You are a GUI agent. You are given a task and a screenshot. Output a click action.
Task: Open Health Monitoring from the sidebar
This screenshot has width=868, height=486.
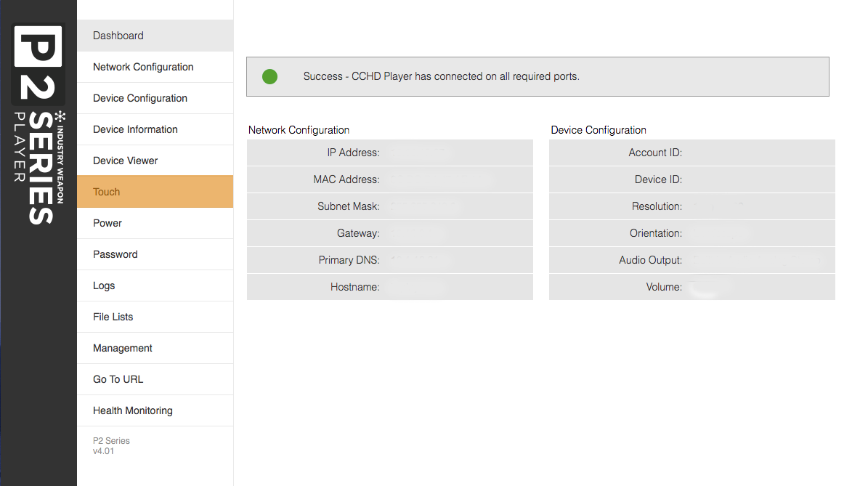(x=155, y=410)
